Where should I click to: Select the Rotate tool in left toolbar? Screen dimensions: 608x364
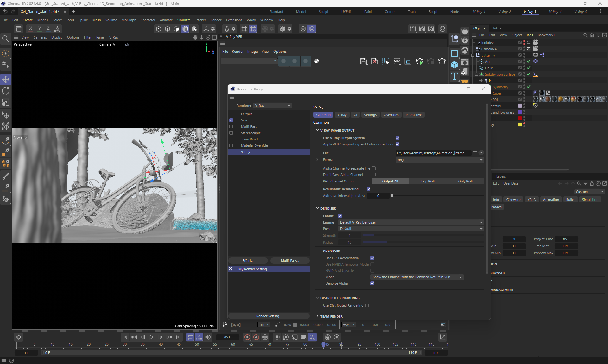tap(6, 91)
